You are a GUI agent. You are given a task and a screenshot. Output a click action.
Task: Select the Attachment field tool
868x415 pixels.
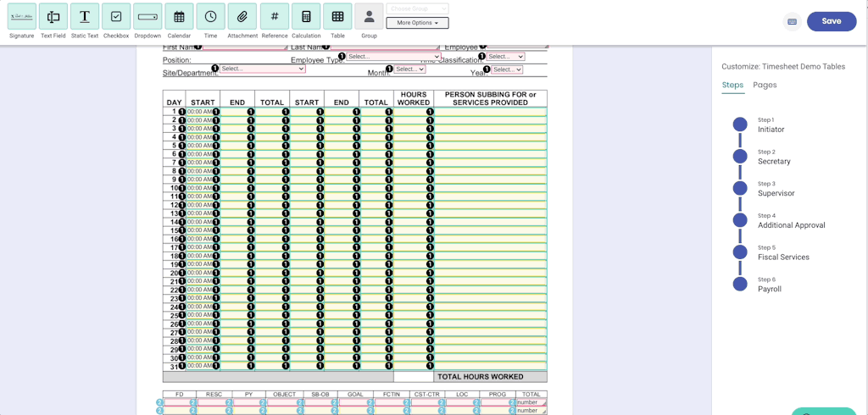242,16
